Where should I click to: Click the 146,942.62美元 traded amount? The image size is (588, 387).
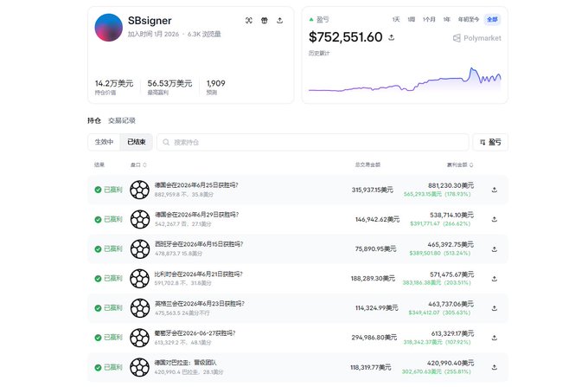377,219
